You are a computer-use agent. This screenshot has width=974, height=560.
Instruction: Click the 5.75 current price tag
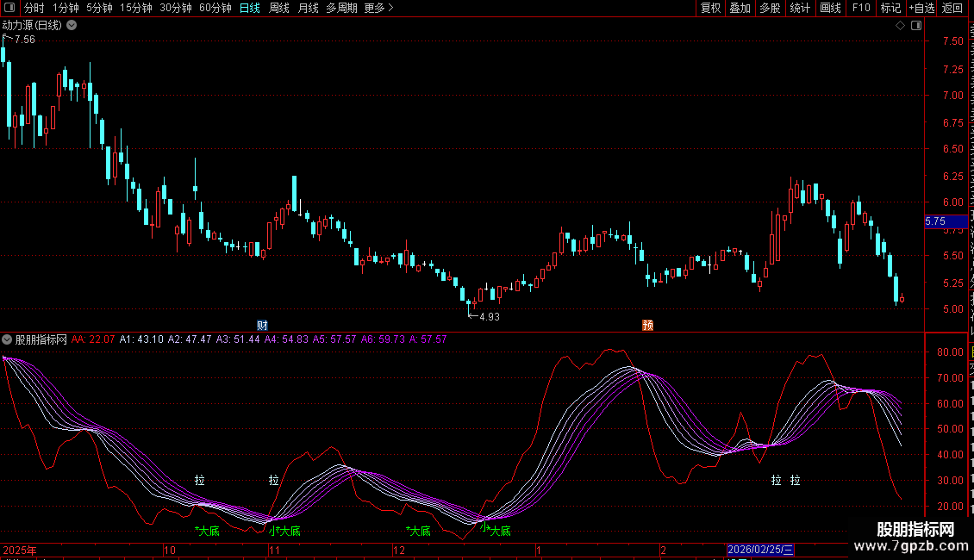[x=935, y=221]
